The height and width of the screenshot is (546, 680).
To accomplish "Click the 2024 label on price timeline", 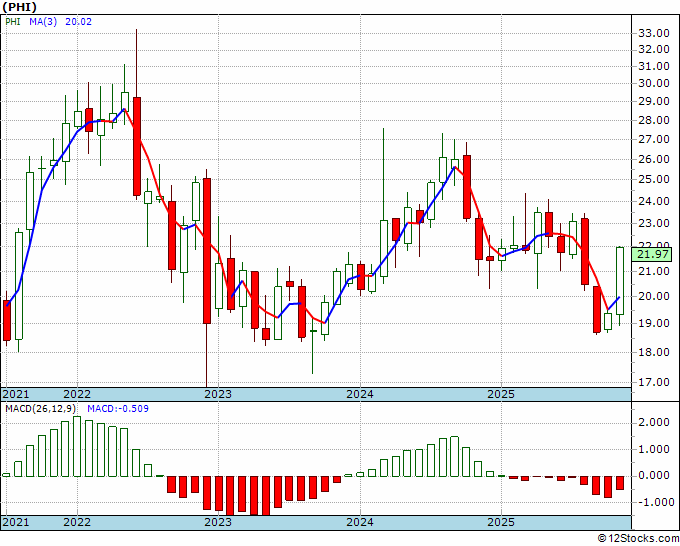I will pos(360,394).
